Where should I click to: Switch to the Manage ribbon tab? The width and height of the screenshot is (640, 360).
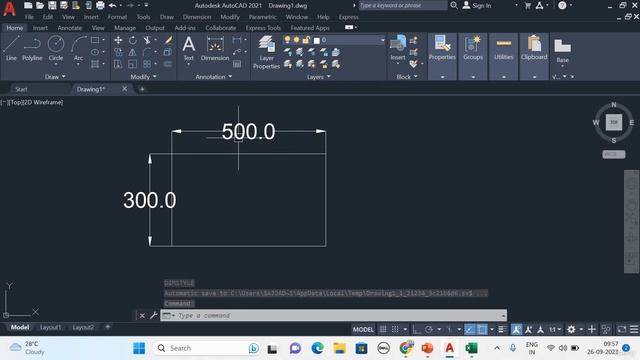click(125, 28)
